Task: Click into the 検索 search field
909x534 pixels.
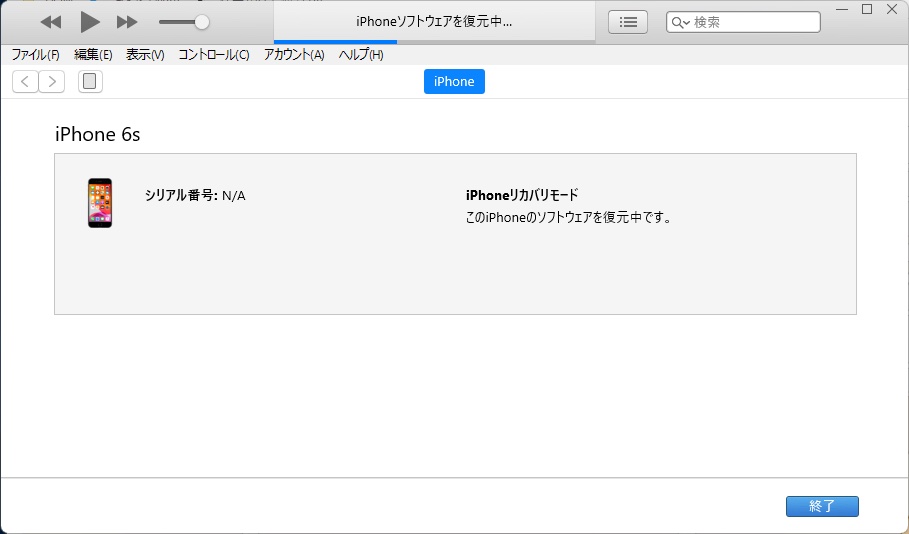Action: click(750, 22)
